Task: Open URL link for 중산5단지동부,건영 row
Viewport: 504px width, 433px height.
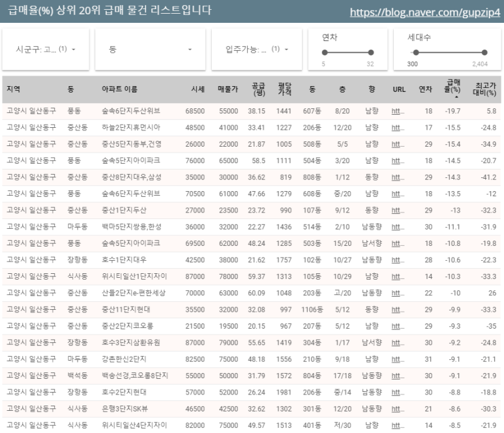Action: (x=398, y=144)
